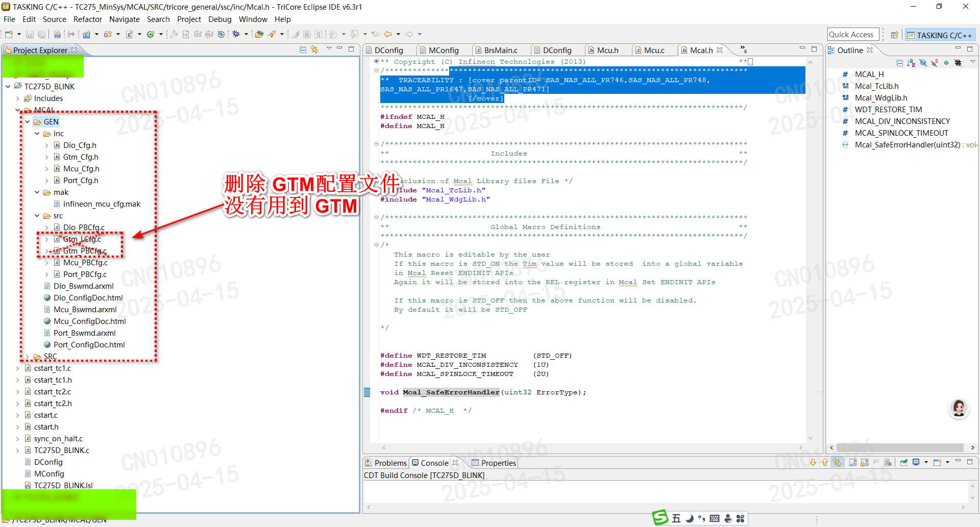Click Clear Console icon
The image size is (980, 527).
pyautogui.click(x=888, y=462)
